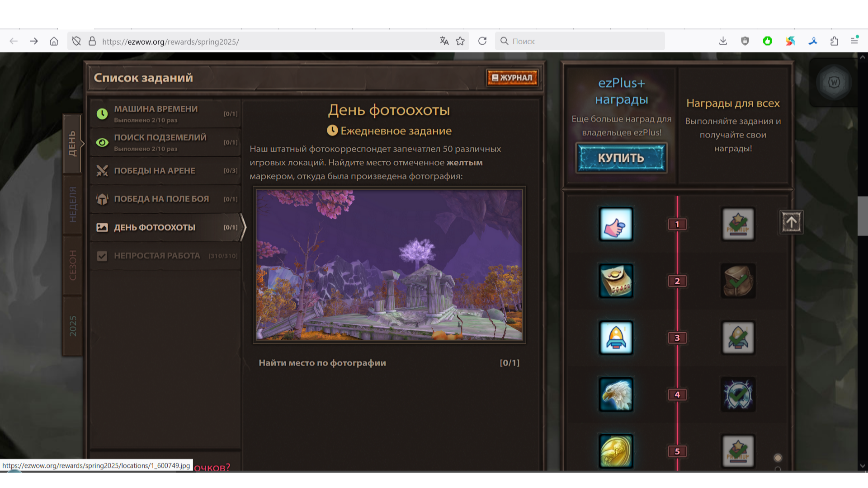Select the thumbs-up ezPlus reward at level 1
The width and height of the screenshot is (868, 488).
[616, 224]
